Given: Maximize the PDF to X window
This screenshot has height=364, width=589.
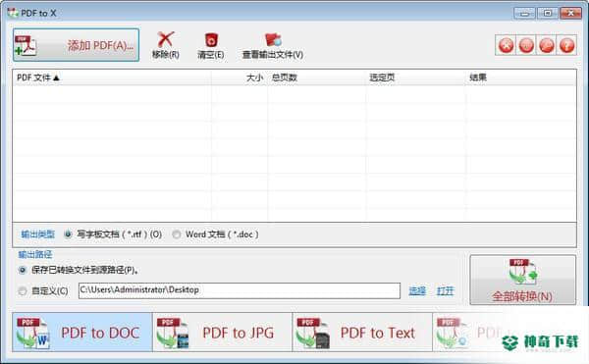Looking at the screenshot, I should point(548,14).
